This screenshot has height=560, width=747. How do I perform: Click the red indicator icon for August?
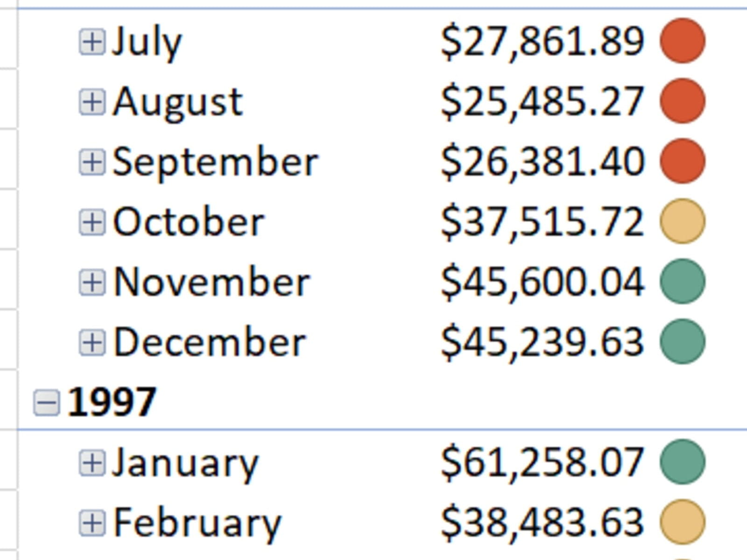[x=682, y=101]
